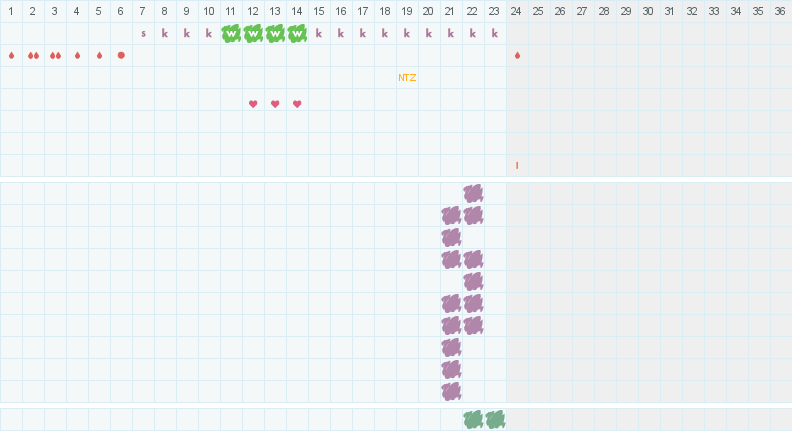This screenshot has height=431, width=792.
Task: Select the red drop on day 24
Action: [517, 56]
